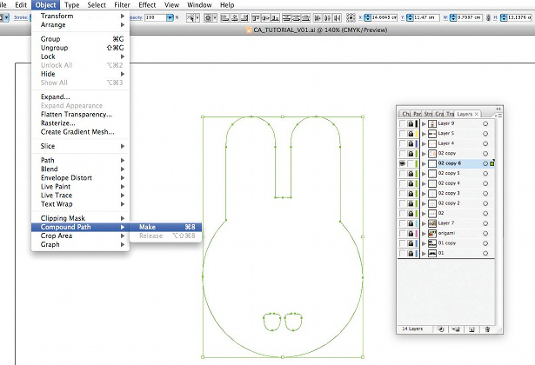Open dropdown arrow beside recolor artwork

pos(214,18)
